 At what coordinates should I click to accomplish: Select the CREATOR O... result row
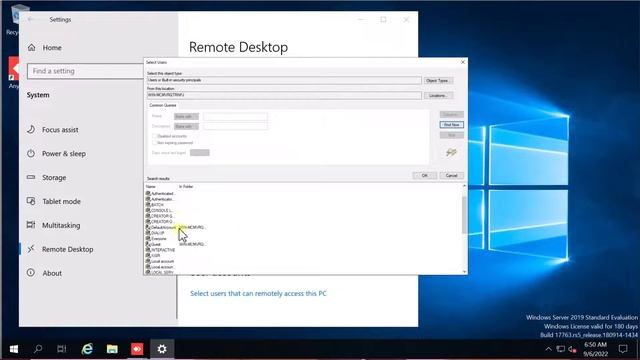click(x=160, y=222)
